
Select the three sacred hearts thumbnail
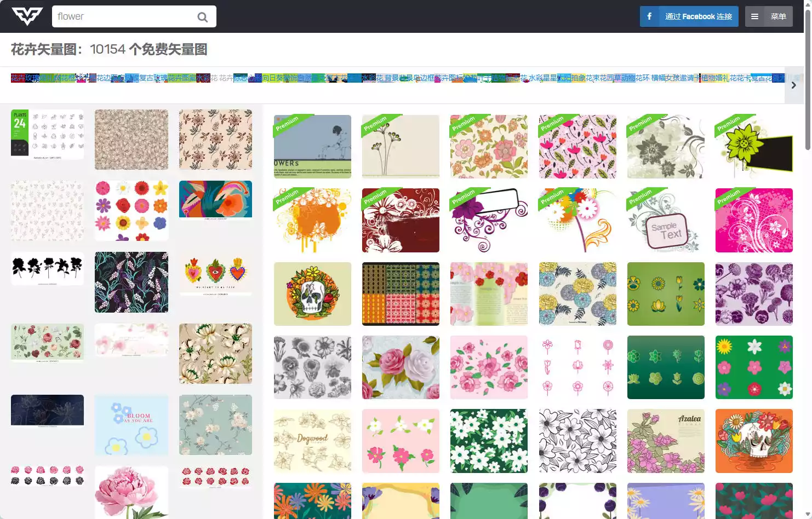tap(215, 274)
